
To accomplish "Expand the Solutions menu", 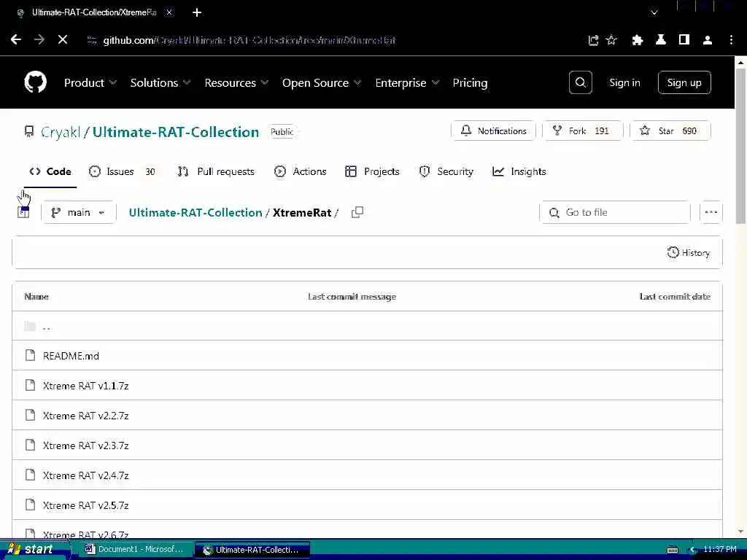I will (x=160, y=83).
